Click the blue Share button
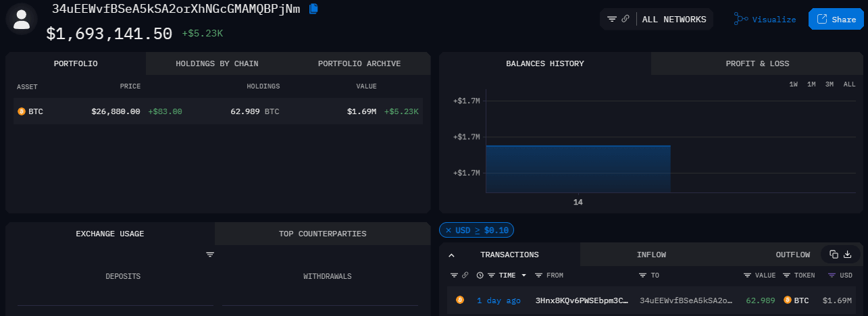 tap(836, 20)
